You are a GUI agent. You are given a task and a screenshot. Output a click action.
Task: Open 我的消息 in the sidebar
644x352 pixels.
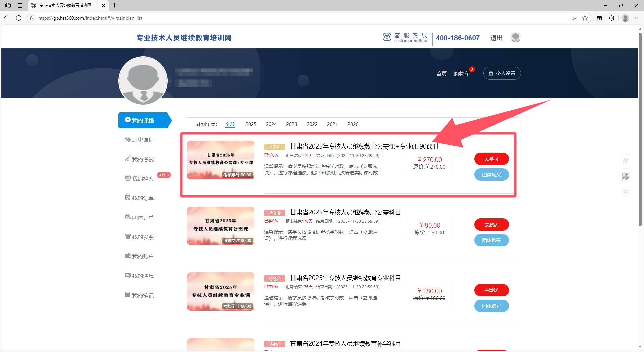point(140,276)
